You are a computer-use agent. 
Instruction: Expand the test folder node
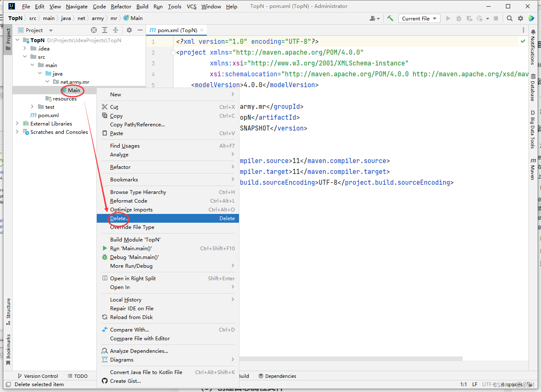32,107
